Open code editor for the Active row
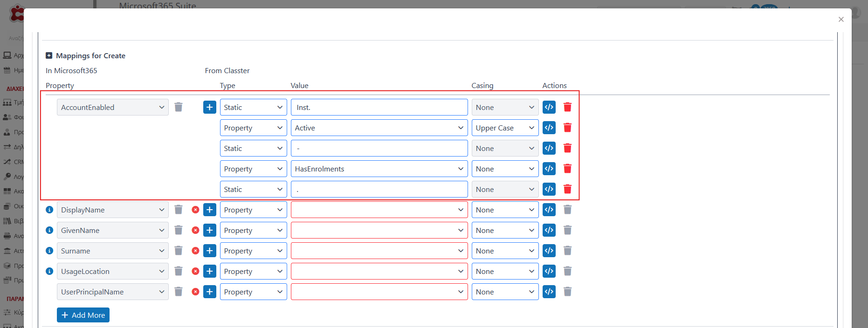The image size is (868, 328). pos(549,128)
